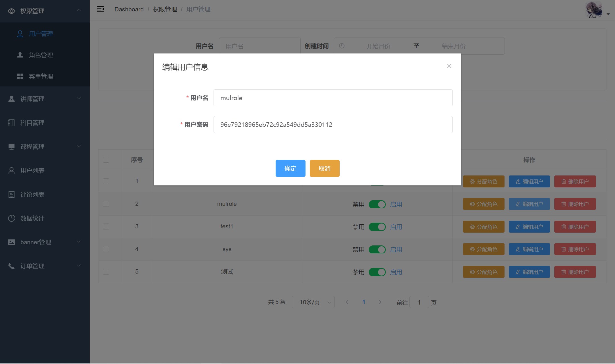
Task: Check the checkbox for row 5
Action: pyautogui.click(x=106, y=272)
